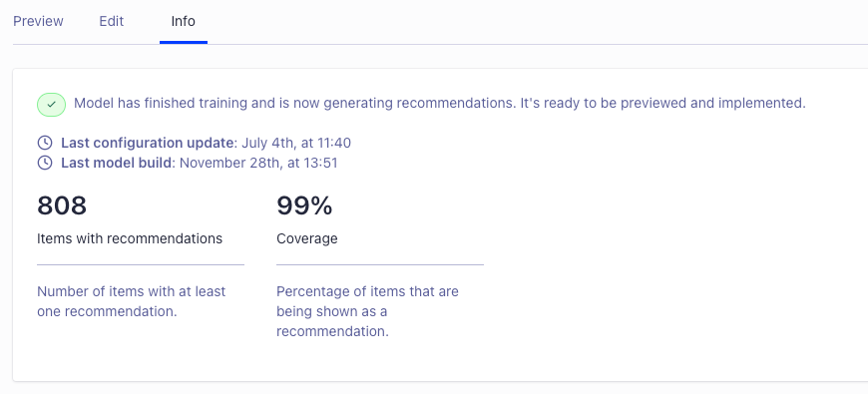Click the blue underline beneath Info tab

(x=184, y=42)
